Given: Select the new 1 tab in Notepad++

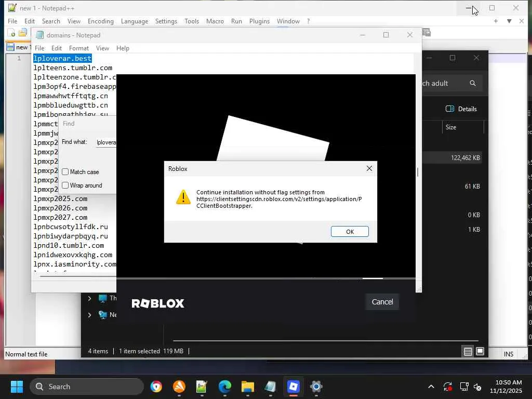Looking at the screenshot, I should tap(19, 47).
